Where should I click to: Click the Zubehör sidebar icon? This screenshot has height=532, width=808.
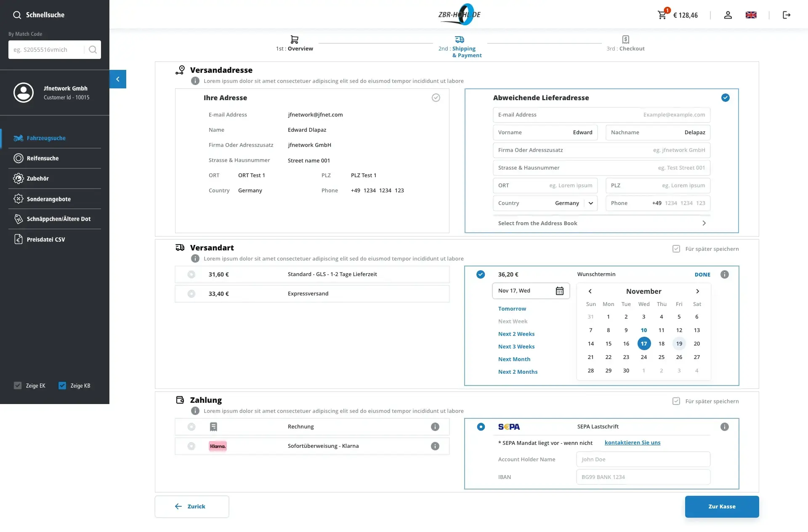17,178
